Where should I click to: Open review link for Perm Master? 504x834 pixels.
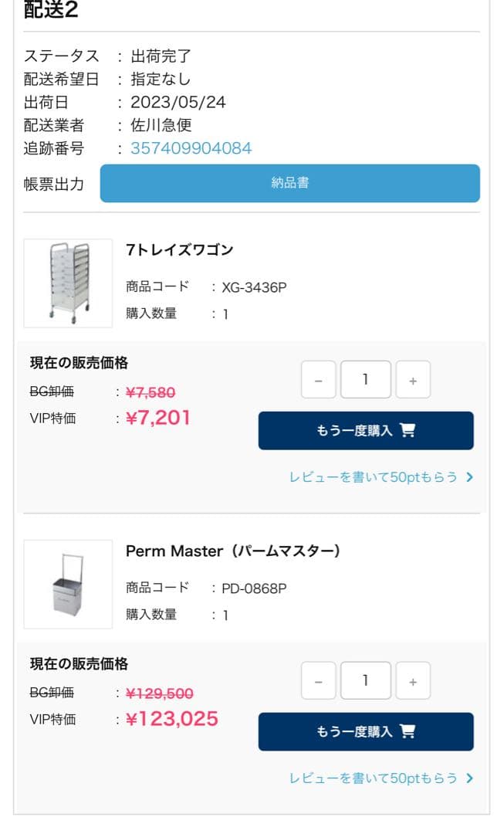(x=374, y=778)
